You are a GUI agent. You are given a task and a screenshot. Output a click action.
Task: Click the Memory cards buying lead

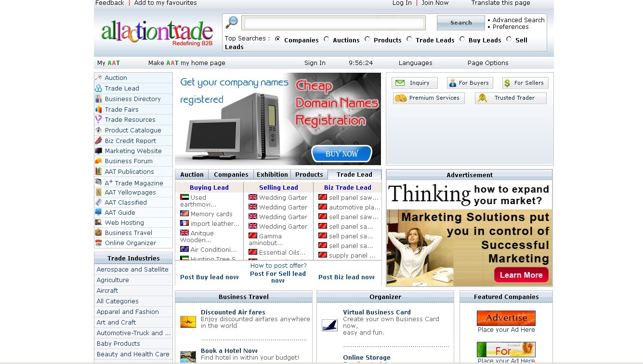pyautogui.click(x=211, y=214)
